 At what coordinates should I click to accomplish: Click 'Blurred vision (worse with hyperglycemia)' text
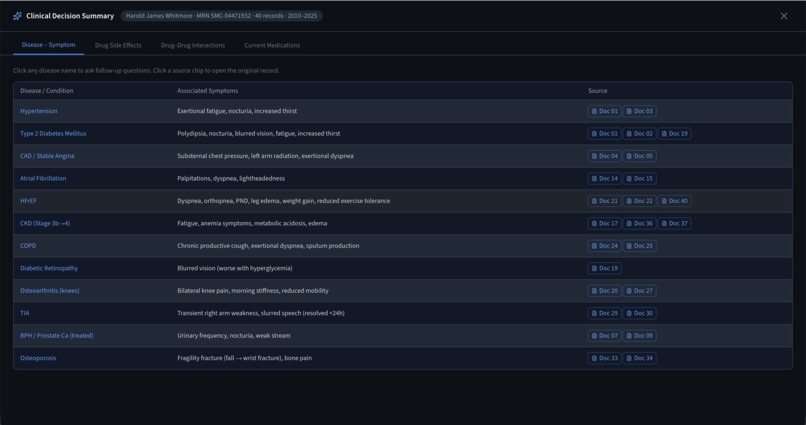pos(235,268)
